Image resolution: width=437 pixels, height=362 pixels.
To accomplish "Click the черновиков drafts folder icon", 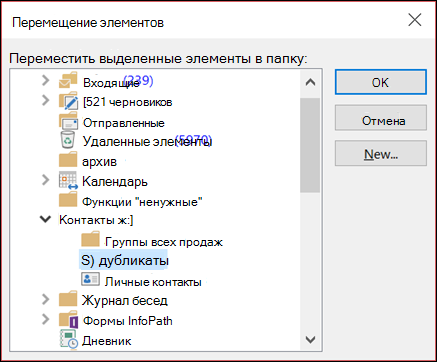I will [x=68, y=101].
